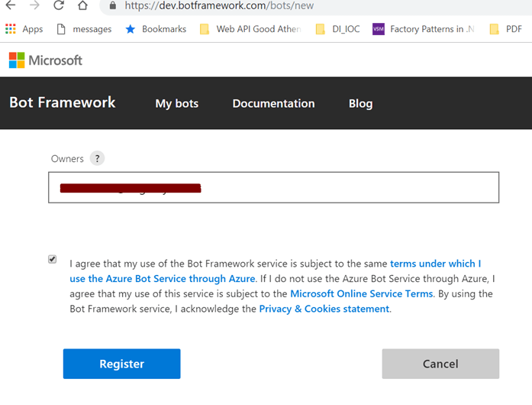The image size is (532, 405).
Task: Click the address bar URL
Action: tap(219, 5)
